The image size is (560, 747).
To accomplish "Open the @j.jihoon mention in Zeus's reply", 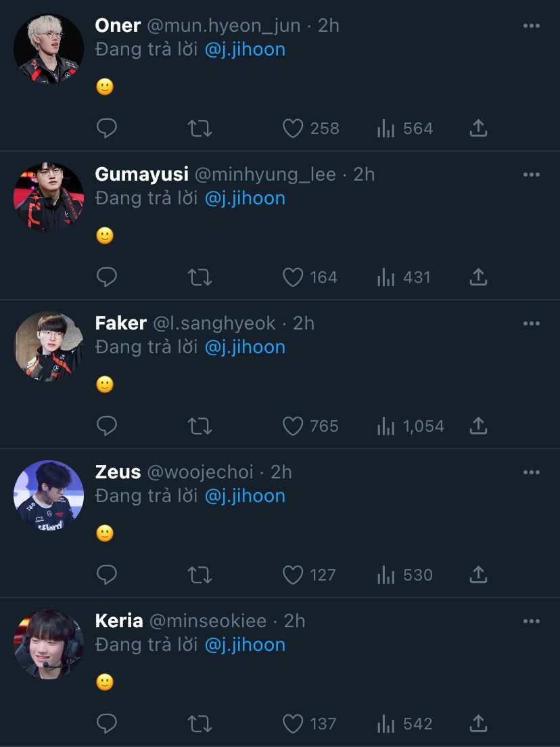I will [245, 496].
